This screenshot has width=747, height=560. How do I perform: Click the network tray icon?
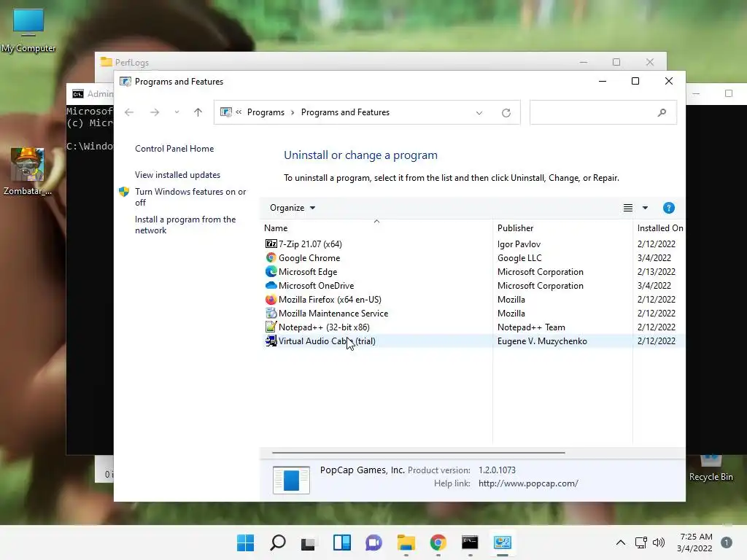click(640, 542)
